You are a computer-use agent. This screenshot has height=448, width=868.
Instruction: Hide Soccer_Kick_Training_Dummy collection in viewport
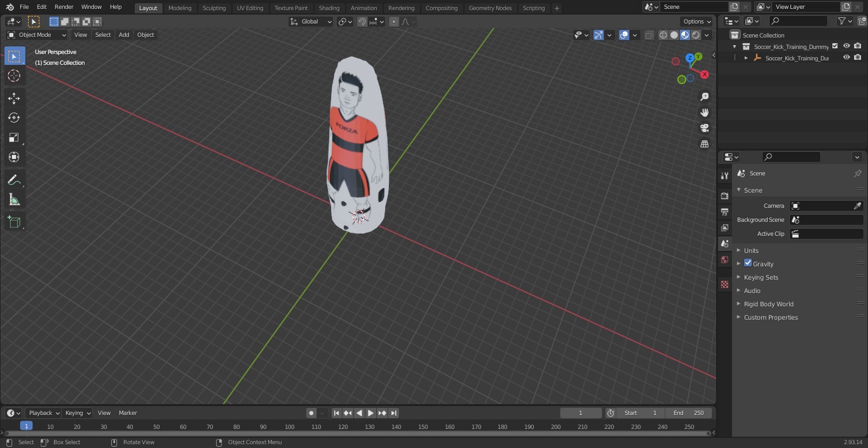(846, 46)
